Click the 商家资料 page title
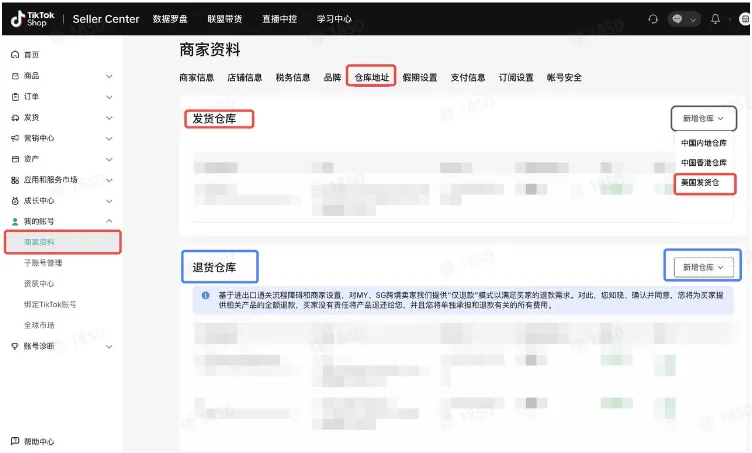This screenshot has height=453, width=752. pyautogui.click(x=210, y=49)
